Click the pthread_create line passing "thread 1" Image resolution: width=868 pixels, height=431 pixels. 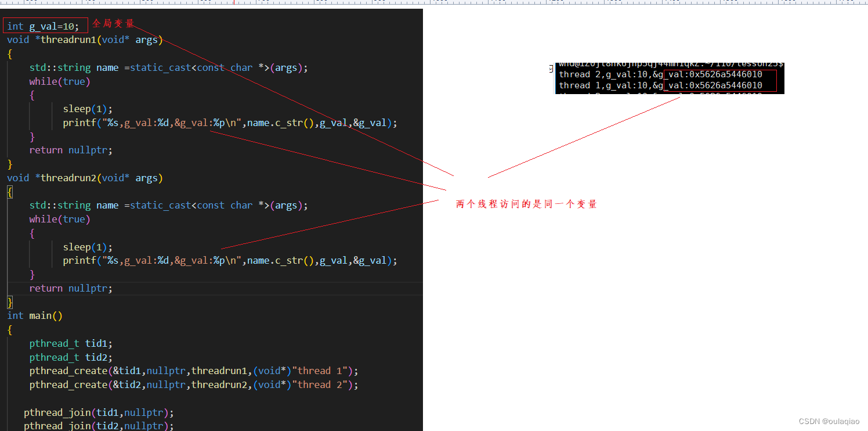[x=194, y=371]
